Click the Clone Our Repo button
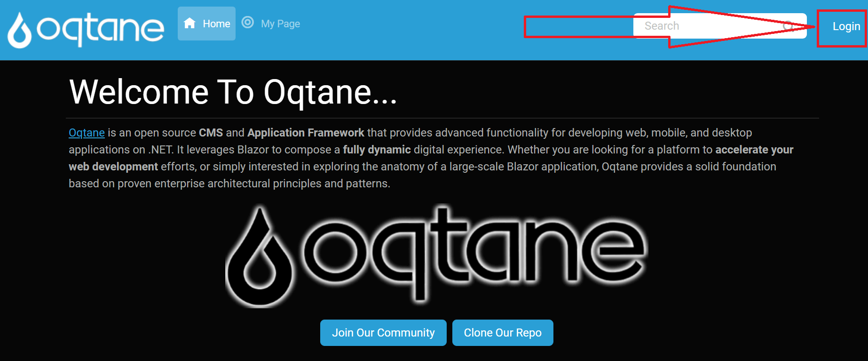 [x=503, y=333]
